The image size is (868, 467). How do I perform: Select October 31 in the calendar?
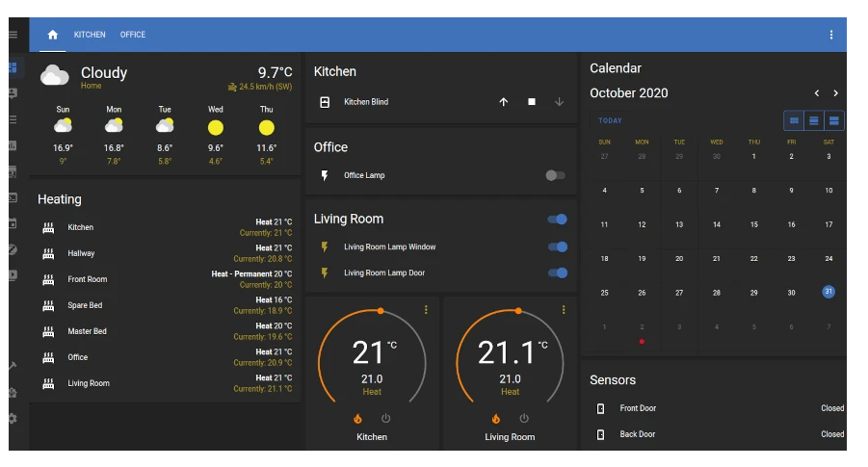pos(829,292)
